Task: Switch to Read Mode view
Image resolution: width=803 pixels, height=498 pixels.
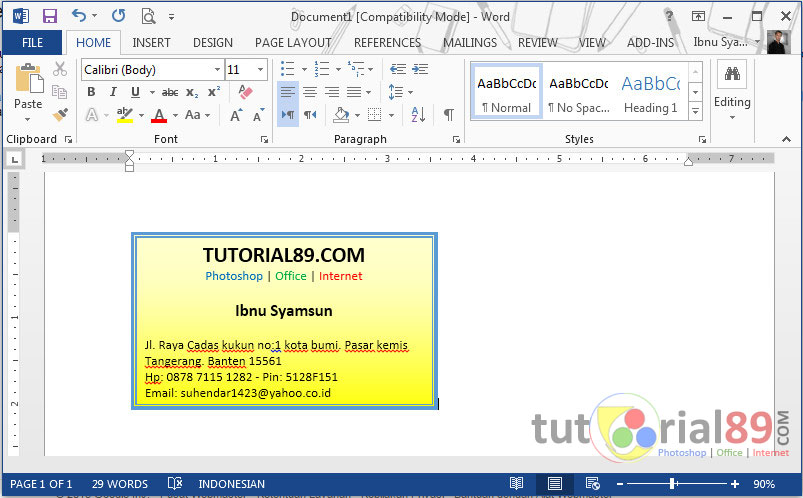Action: tap(516, 483)
